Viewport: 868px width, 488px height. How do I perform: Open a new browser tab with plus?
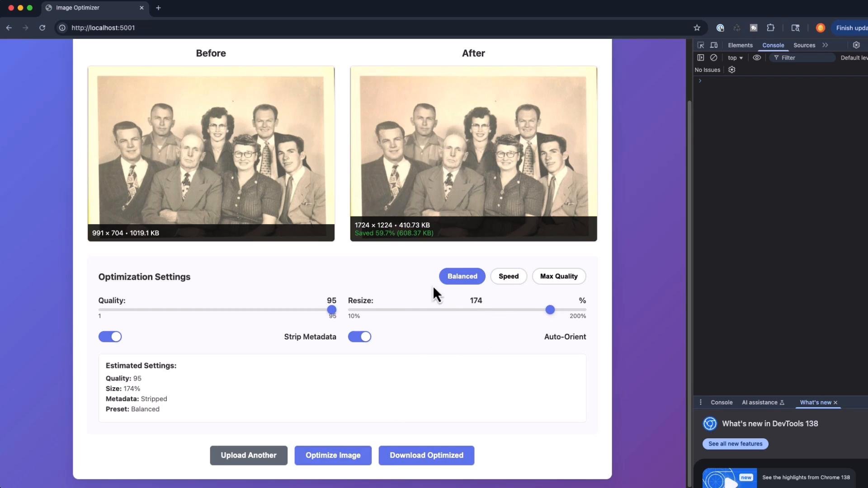[x=158, y=8]
